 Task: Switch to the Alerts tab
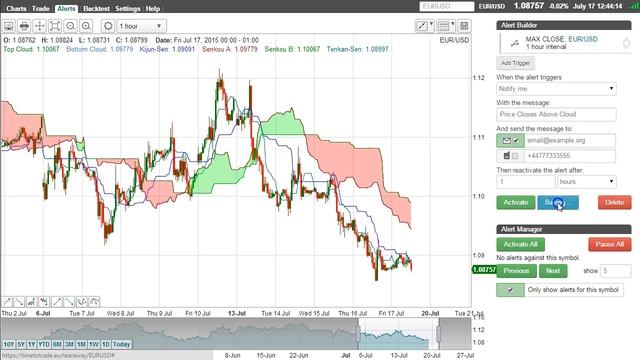tap(66, 9)
